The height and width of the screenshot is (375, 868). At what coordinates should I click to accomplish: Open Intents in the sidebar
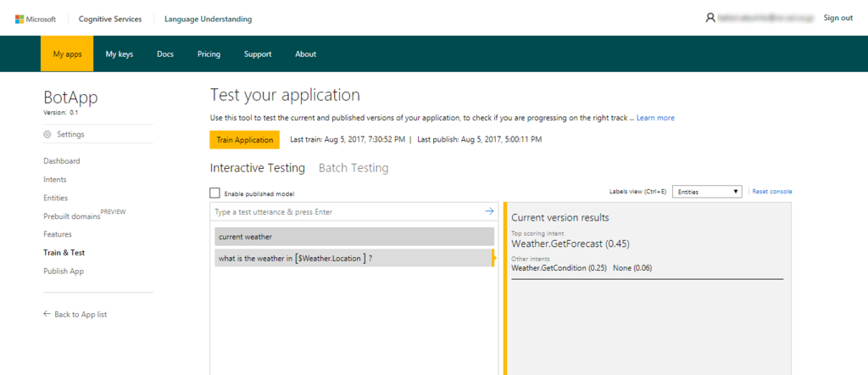55,180
